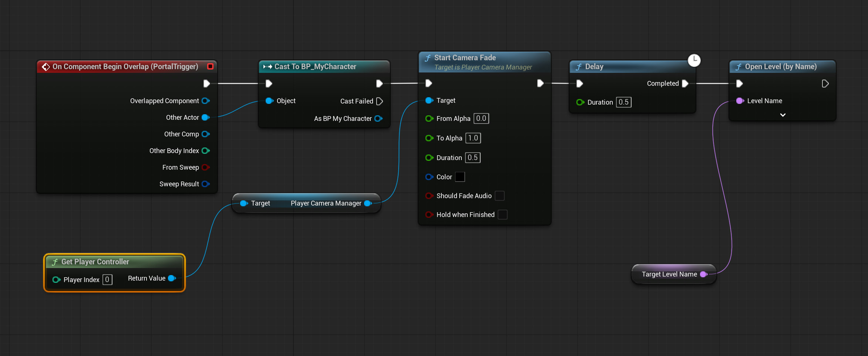Click the Overlapped Component output pin
This screenshot has height=356, width=868.
click(206, 101)
